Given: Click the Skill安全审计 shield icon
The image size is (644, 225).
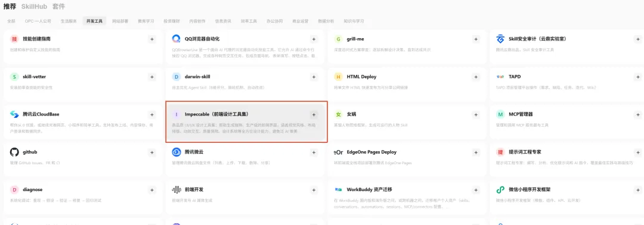Looking at the screenshot, I should point(500,39).
